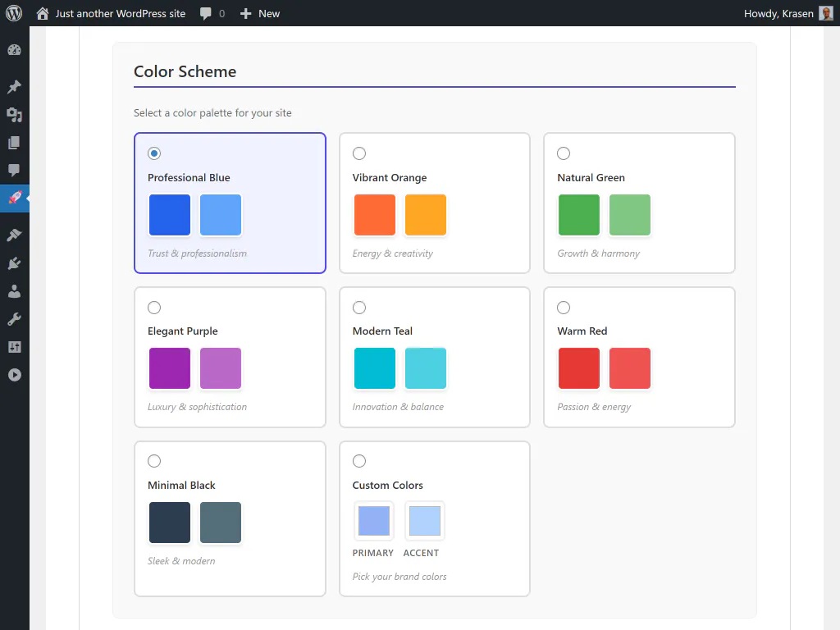Click the lighter Warm Red swatch
This screenshot has width=840, height=630.
pos(630,368)
